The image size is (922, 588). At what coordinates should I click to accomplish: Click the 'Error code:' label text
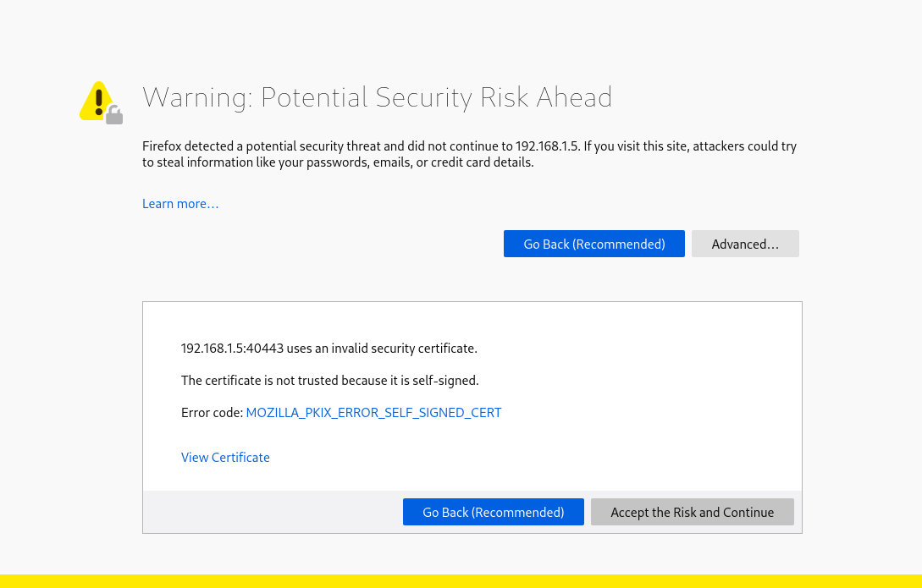tap(212, 413)
